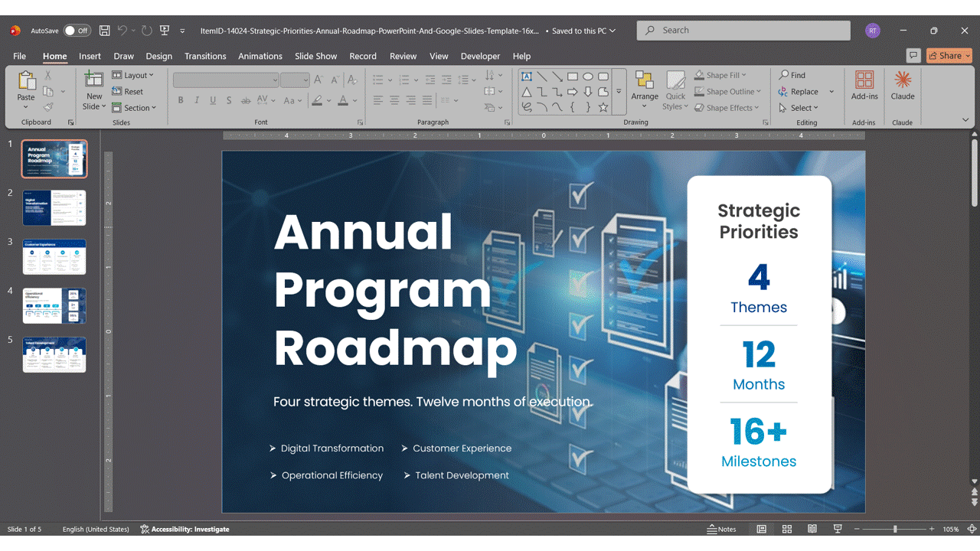Click Increase List Level icon
980x551 pixels.
coord(446,79)
